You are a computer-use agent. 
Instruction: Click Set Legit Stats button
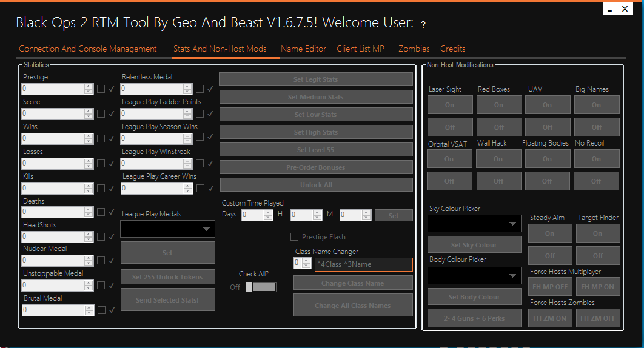pos(316,79)
